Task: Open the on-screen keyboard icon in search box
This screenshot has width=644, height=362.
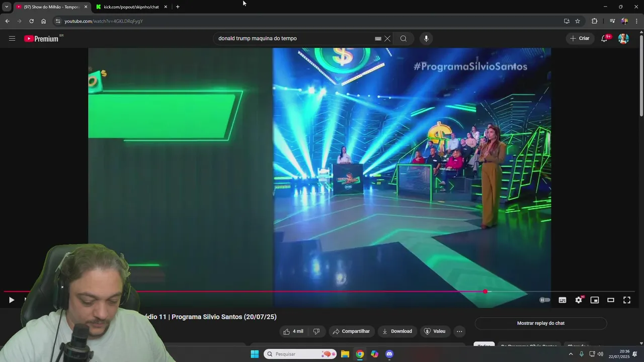Action: (378, 38)
